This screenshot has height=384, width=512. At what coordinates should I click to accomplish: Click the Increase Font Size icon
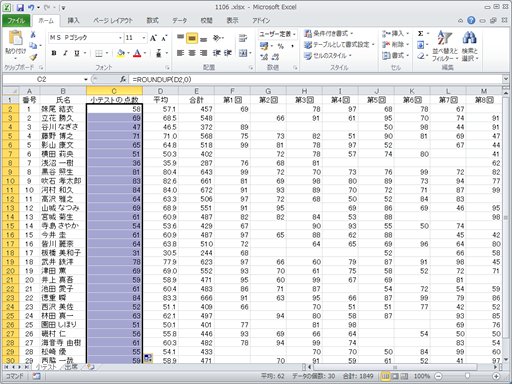[x=153, y=38]
